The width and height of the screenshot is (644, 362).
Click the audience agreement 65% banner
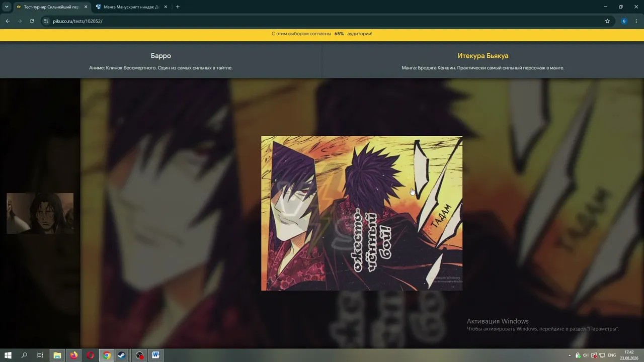click(322, 34)
